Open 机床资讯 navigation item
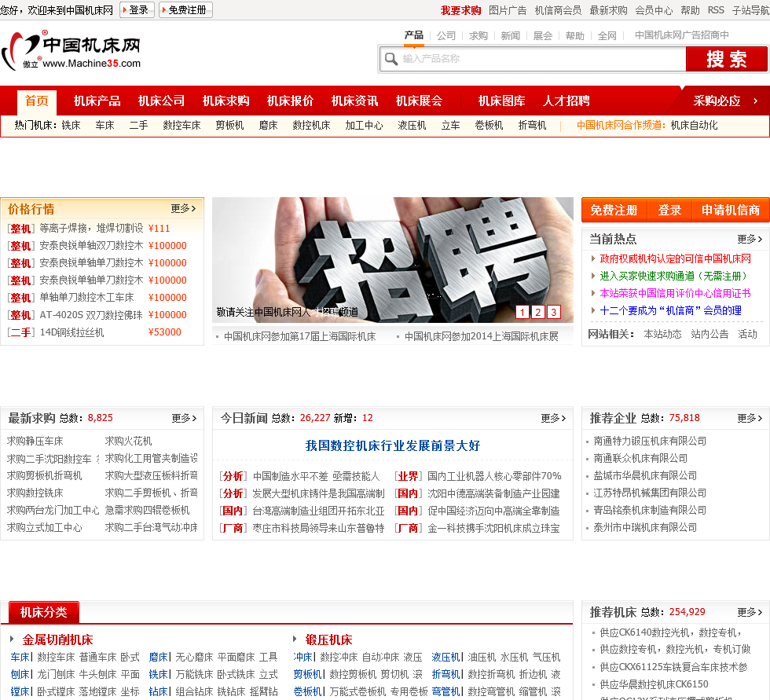Viewport: 770px width, 700px height. (x=355, y=101)
